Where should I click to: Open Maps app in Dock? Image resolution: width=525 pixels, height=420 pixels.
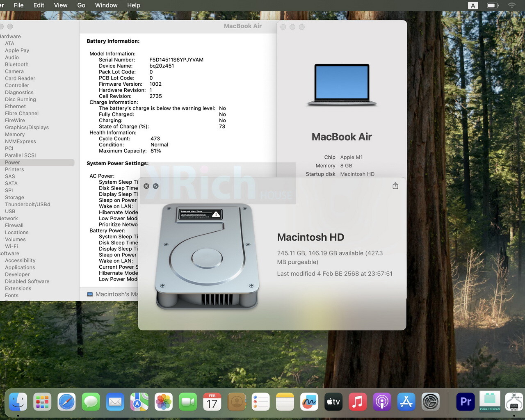pyautogui.click(x=139, y=402)
